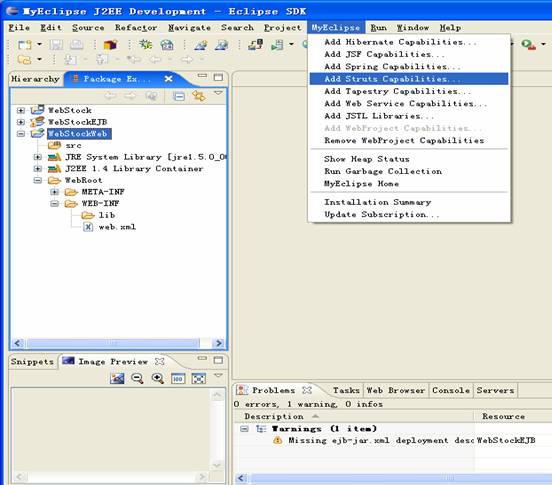
Task: Maximize the Package Explorer view
Action: pos(218,77)
